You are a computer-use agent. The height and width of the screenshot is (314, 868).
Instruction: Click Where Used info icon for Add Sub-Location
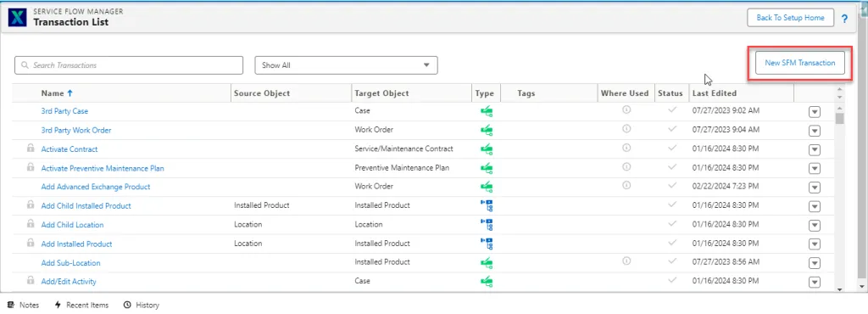click(626, 261)
